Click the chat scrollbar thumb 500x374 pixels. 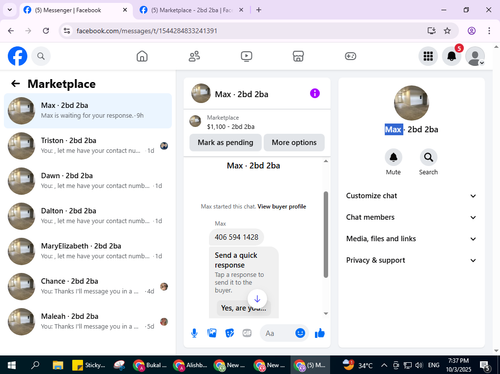326,234
